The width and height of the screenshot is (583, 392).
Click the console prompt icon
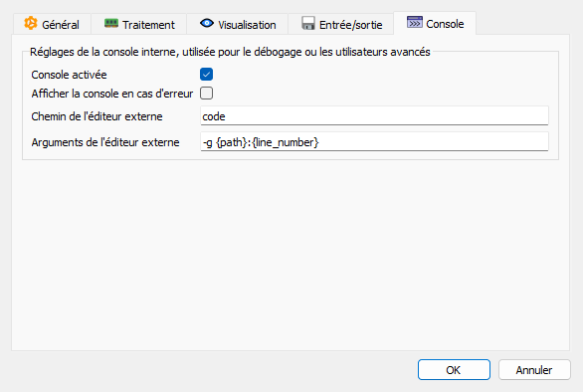click(415, 22)
